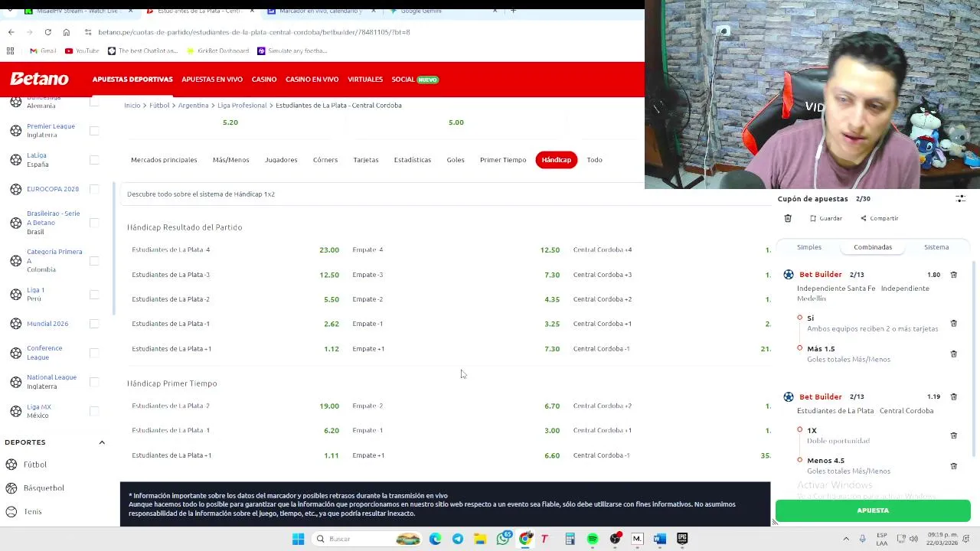Pick Central Cordoba +1 in Hándicap Primer Tiempo
This screenshot has height=551, width=980.
(671, 430)
